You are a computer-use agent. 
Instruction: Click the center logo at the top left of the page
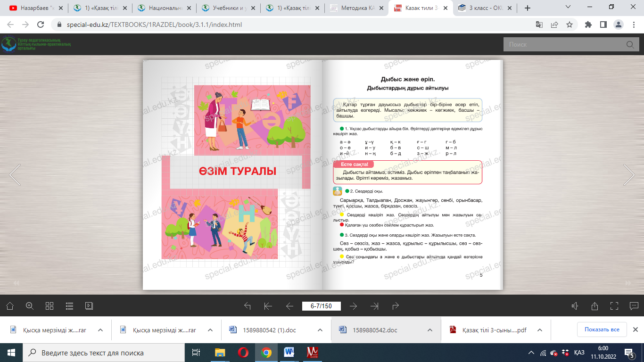(x=36, y=44)
